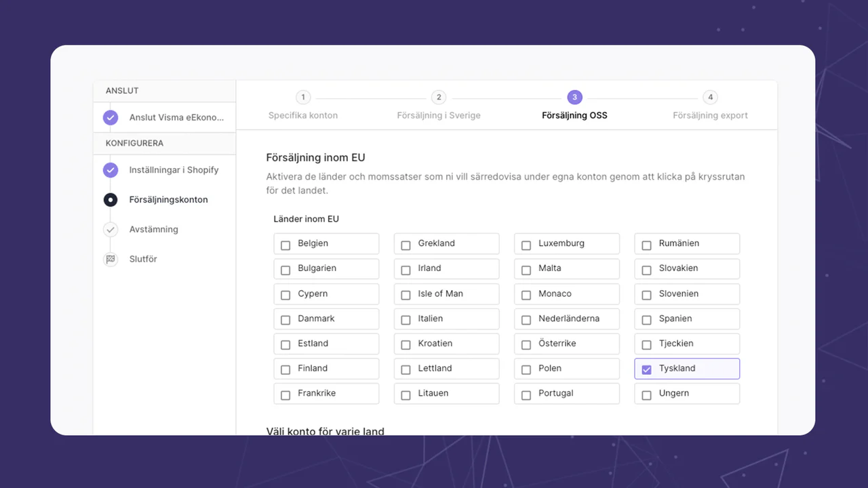Enable the Nederländerna checkbox

pos(526,320)
